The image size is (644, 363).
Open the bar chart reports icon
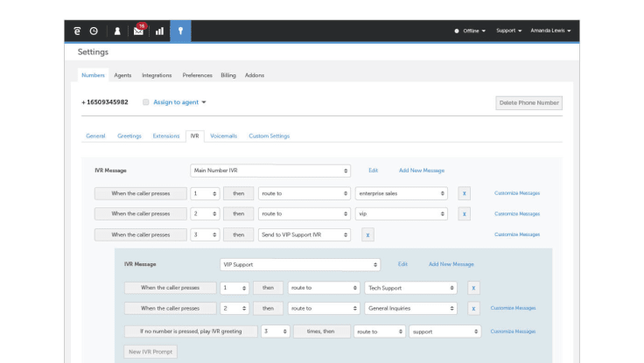pos(159,31)
